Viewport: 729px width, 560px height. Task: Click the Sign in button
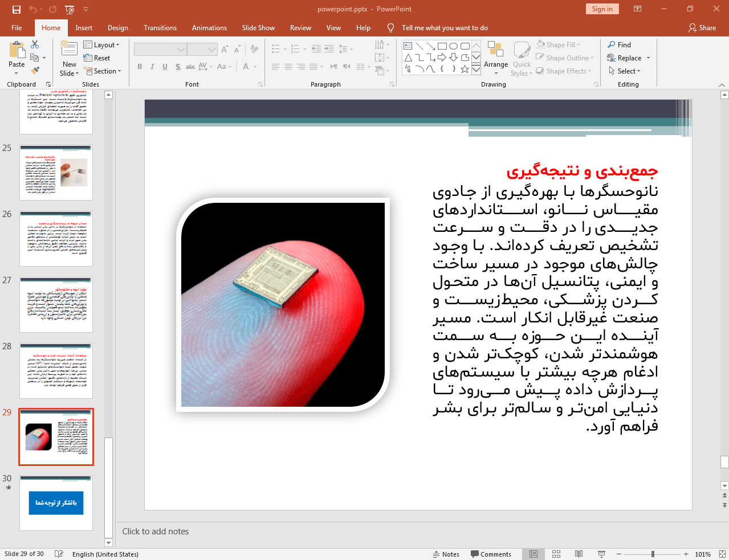(x=602, y=9)
